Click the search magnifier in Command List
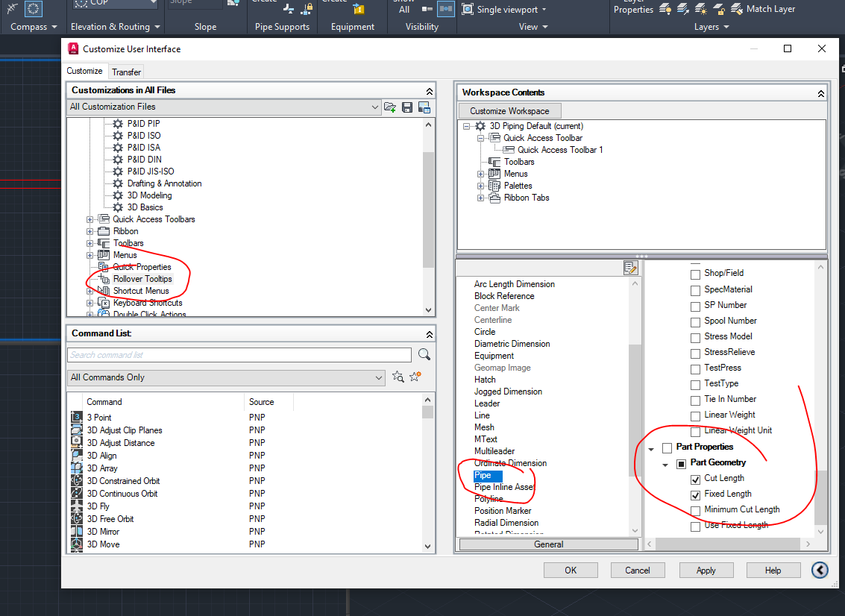Image resolution: width=845 pixels, height=616 pixels. 424,354
